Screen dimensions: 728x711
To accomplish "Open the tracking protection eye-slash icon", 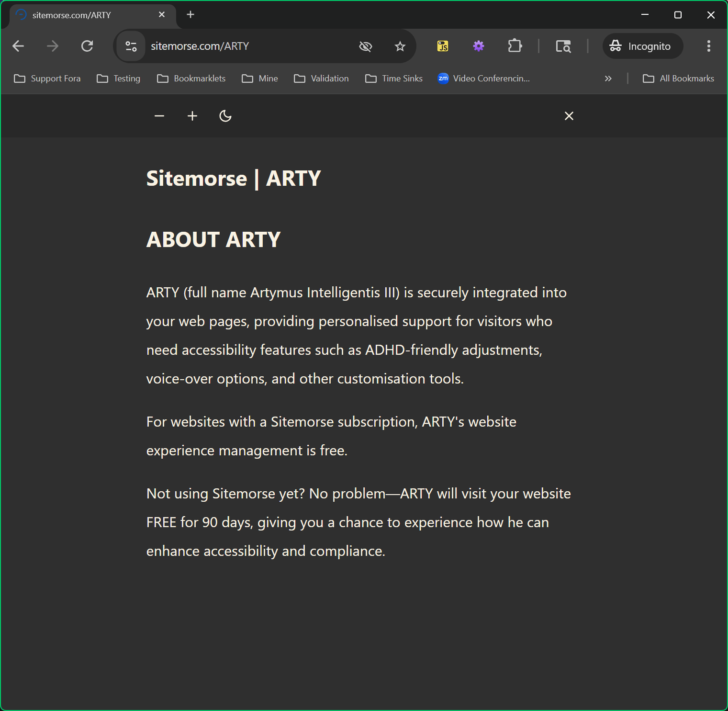I will tap(366, 46).
